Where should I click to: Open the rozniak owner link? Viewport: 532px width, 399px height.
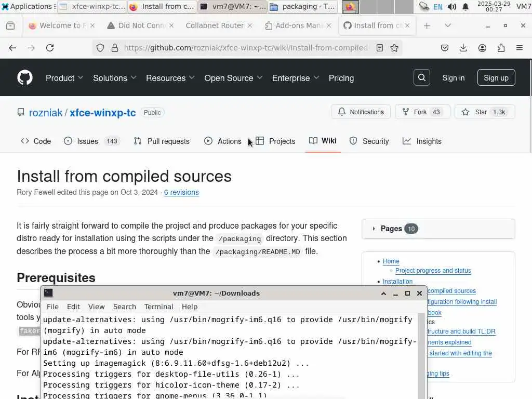coord(46,113)
